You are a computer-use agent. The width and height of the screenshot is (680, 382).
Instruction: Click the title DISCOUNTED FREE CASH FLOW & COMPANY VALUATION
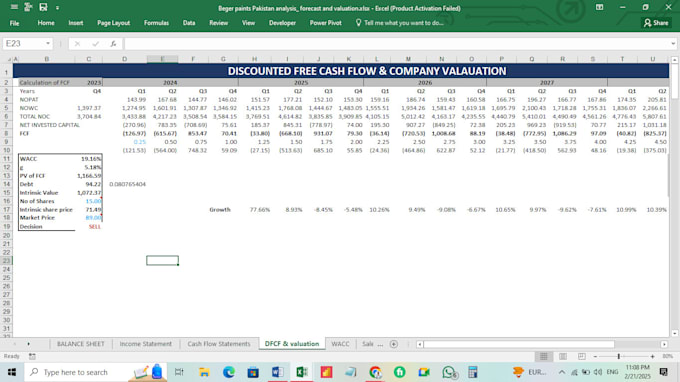367,71
